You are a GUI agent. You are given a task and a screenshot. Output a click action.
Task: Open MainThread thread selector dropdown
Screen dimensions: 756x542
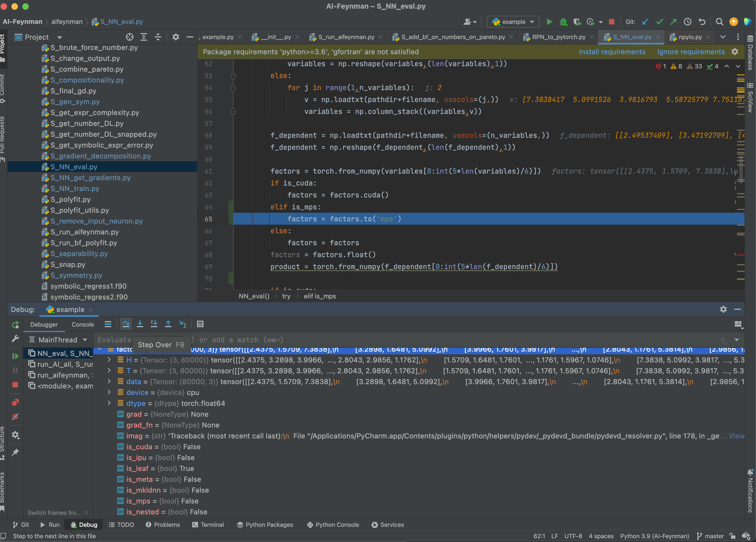(59, 340)
